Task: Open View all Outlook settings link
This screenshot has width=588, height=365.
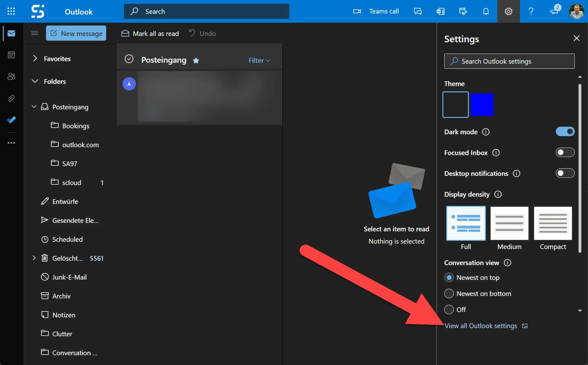Action: click(481, 326)
